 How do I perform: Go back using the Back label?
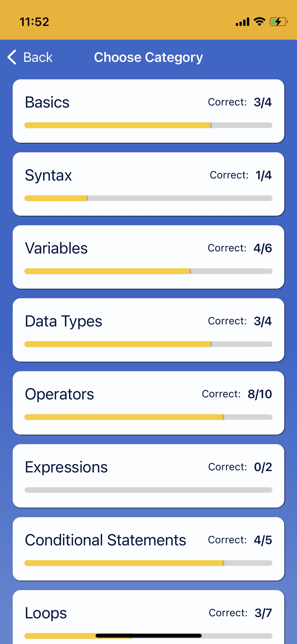38,57
